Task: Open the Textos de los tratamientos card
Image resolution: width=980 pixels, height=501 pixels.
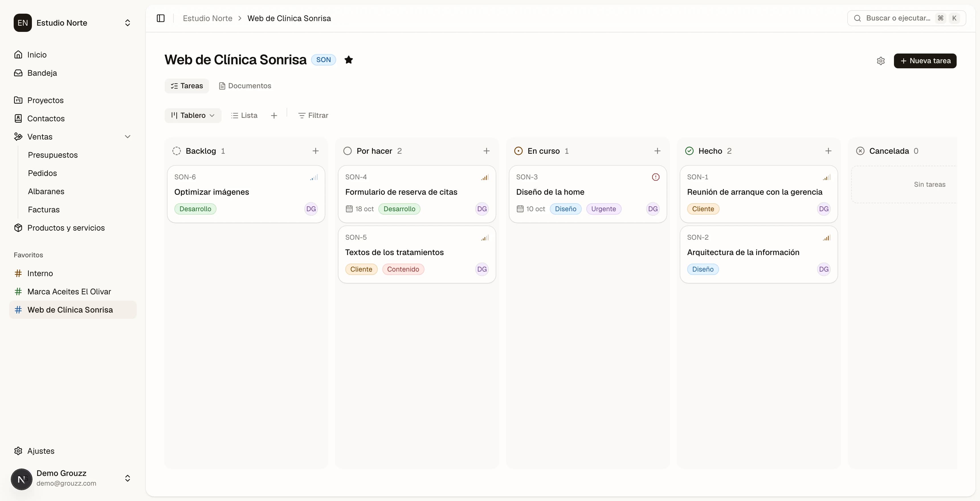Action: coord(416,254)
